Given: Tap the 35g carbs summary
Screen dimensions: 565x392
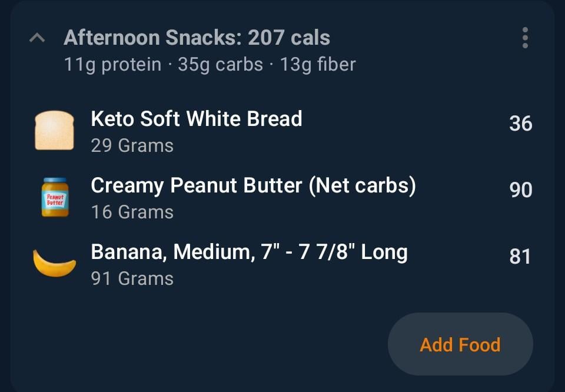Looking at the screenshot, I should click(220, 64).
